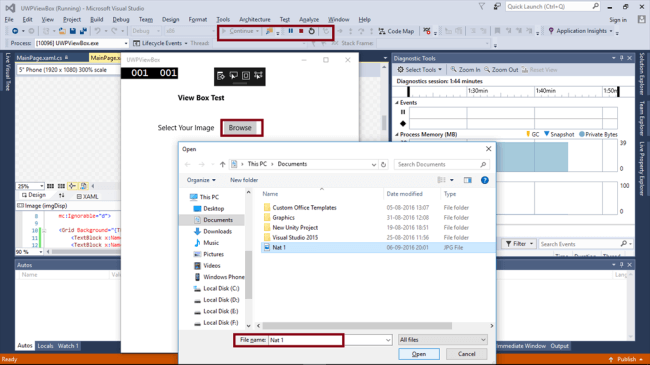Viewport: 650px width, 365px height.
Task: Open the Architecture menu
Action: tap(255, 19)
